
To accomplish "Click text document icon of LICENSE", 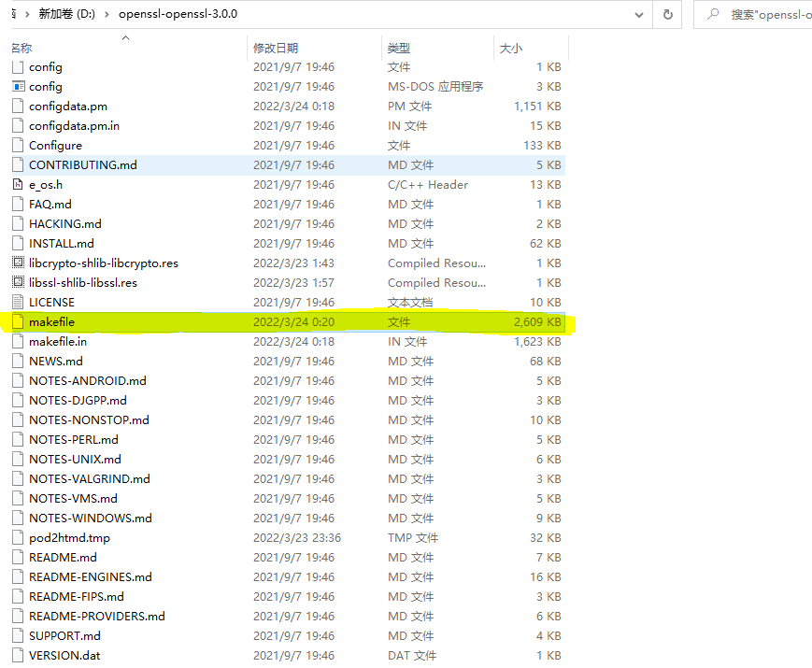I will (x=18, y=302).
